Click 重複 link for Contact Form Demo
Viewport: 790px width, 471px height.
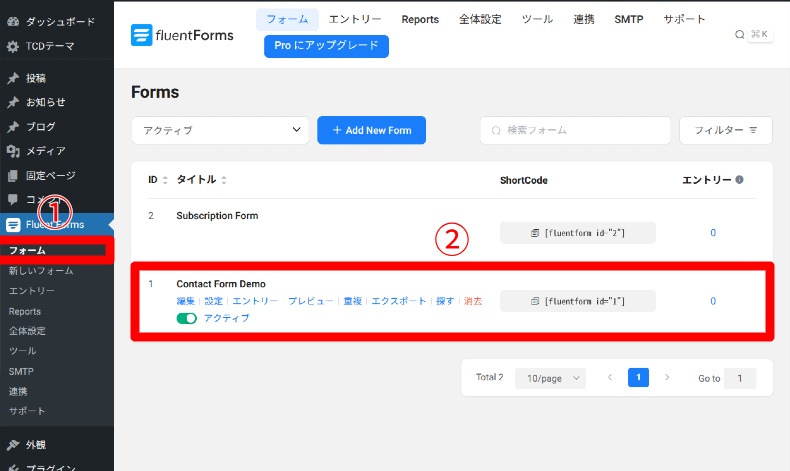pos(353,301)
